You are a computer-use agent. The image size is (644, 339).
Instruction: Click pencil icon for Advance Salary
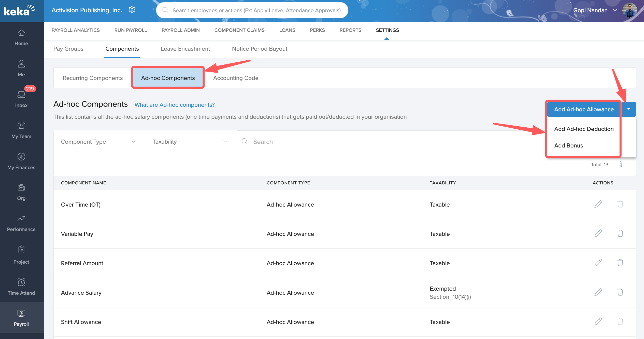point(598,292)
